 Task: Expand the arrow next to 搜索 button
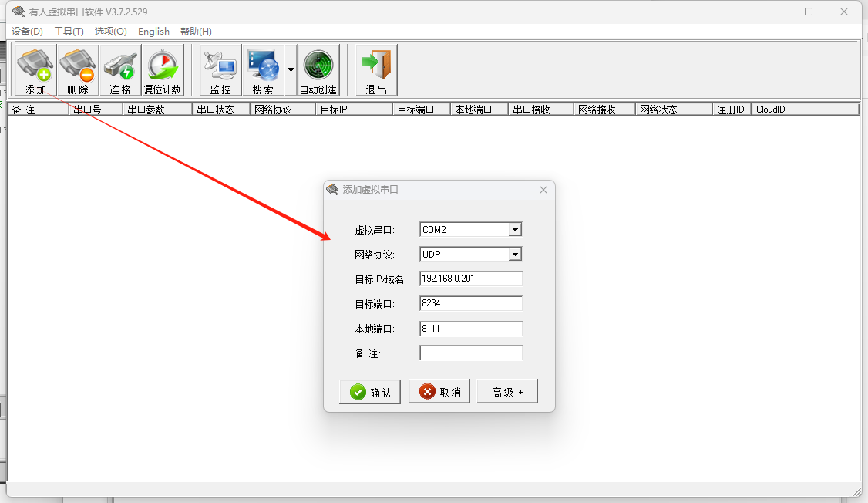[x=291, y=69]
